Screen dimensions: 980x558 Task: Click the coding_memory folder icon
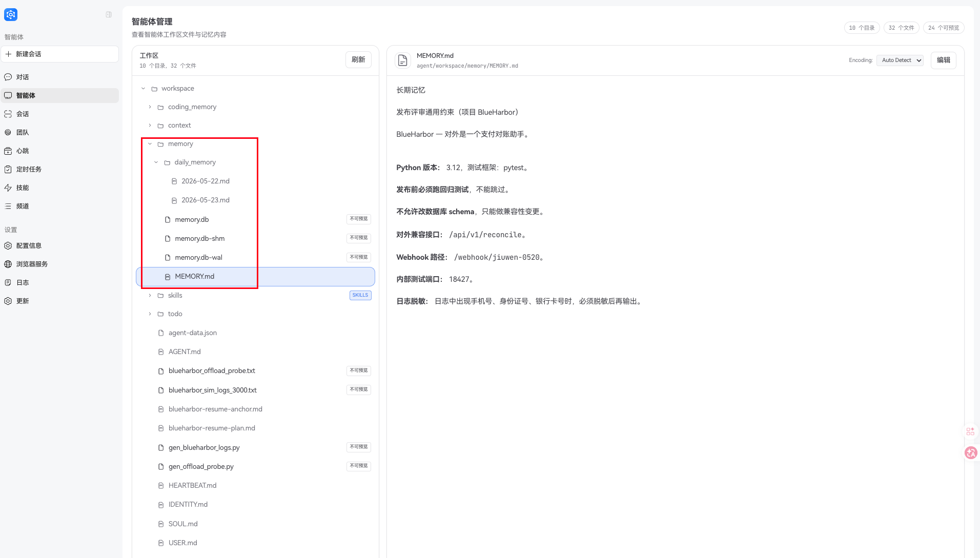[x=160, y=107]
